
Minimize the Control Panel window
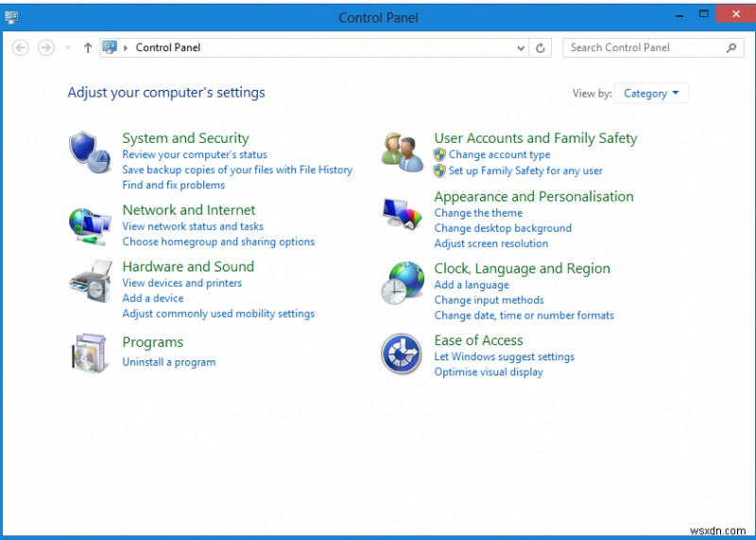(x=679, y=15)
